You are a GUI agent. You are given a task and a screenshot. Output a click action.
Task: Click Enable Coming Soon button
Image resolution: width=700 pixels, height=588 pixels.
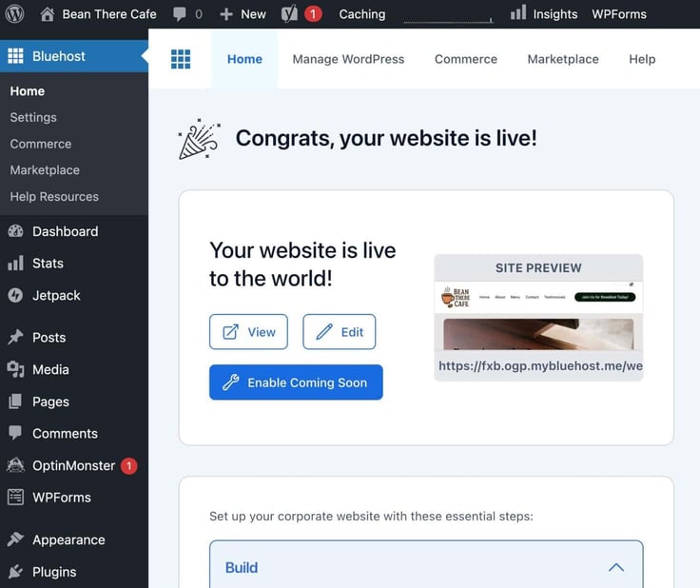(296, 382)
